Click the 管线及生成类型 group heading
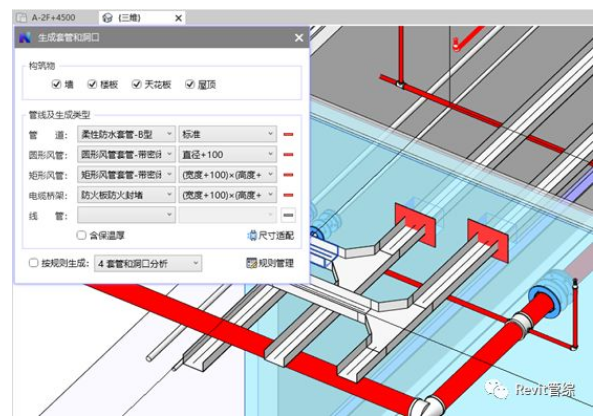The height and width of the screenshot is (419, 603). [x=59, y=115]
